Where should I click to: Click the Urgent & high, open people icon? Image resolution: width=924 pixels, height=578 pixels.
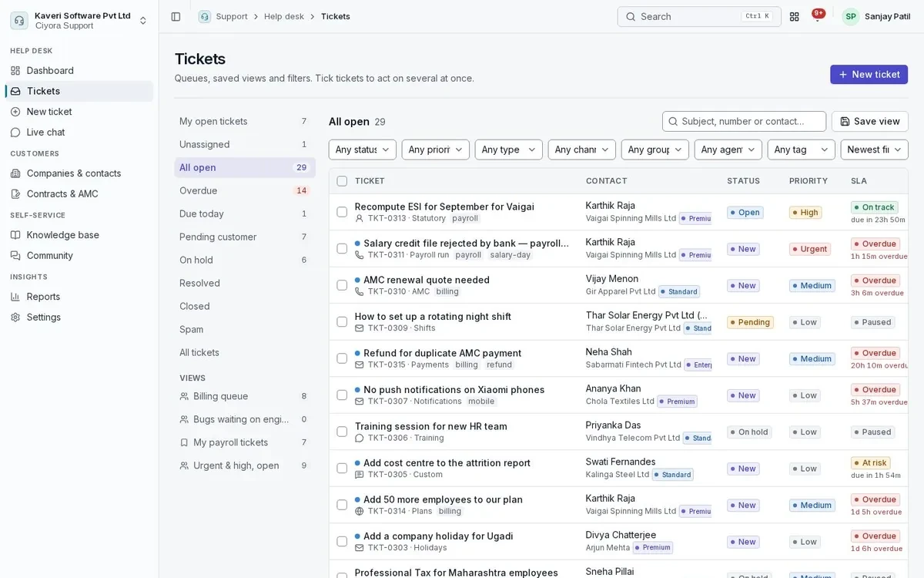point(184,465)
